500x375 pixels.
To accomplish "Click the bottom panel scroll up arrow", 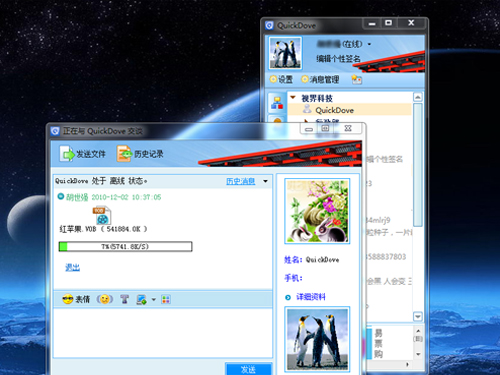I will [x=418, y=331].
